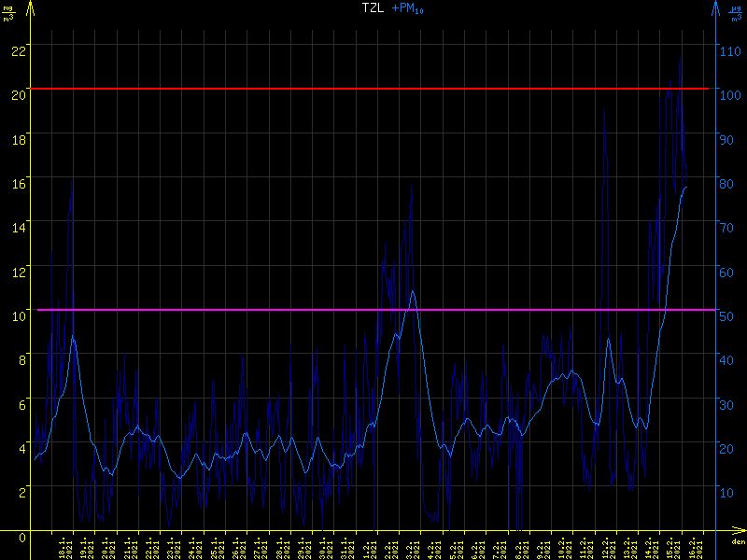Click the TZL chart title label
The height and width of the screenshot is (560, 747).
(x=373, y=7)
